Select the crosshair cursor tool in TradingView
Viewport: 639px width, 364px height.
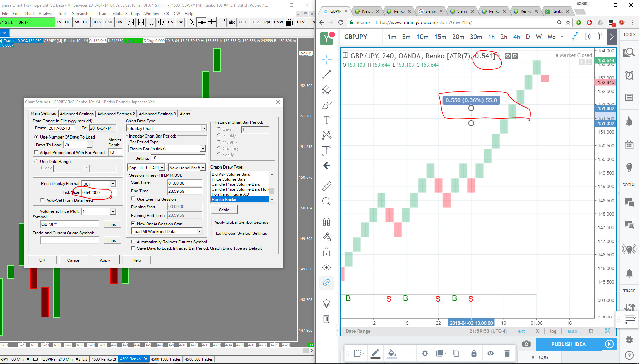point(326,60)
